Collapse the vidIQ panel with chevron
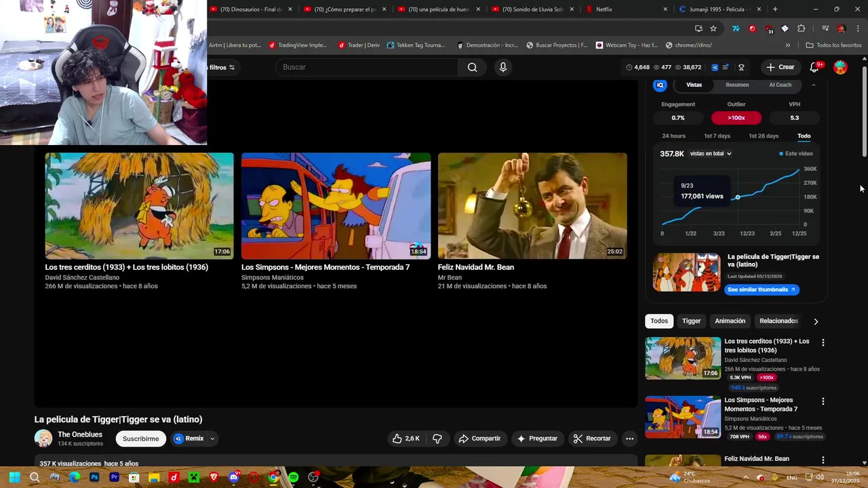The height and width of the screenshot is (488, 868). (x=813, y=85)
